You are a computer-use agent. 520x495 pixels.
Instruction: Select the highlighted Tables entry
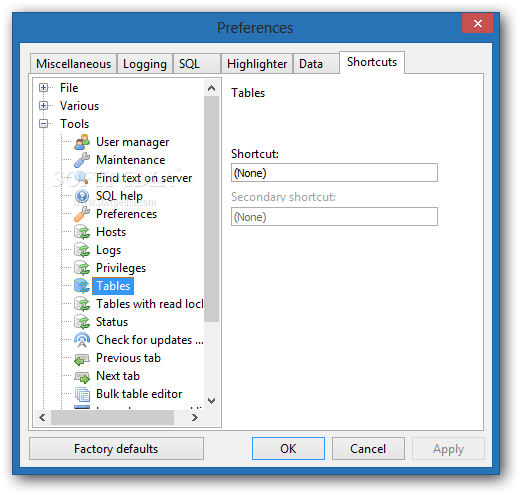click(x=113, y=286)
